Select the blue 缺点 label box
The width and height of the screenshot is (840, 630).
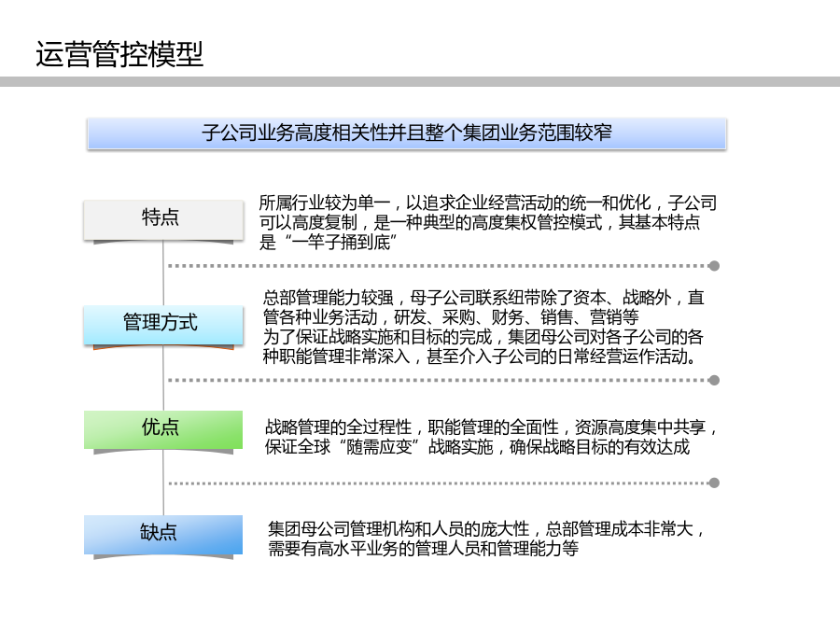click(162, 534)
